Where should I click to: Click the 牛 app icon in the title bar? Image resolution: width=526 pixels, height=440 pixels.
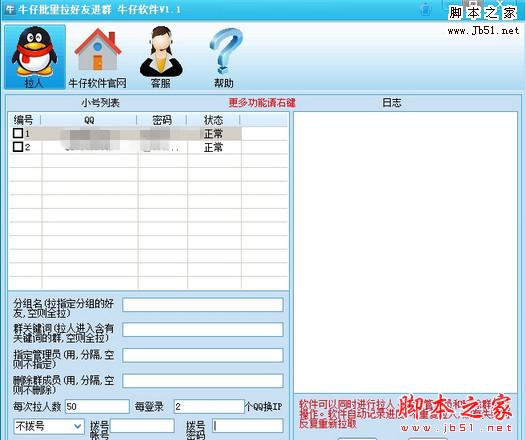[10, 9]
